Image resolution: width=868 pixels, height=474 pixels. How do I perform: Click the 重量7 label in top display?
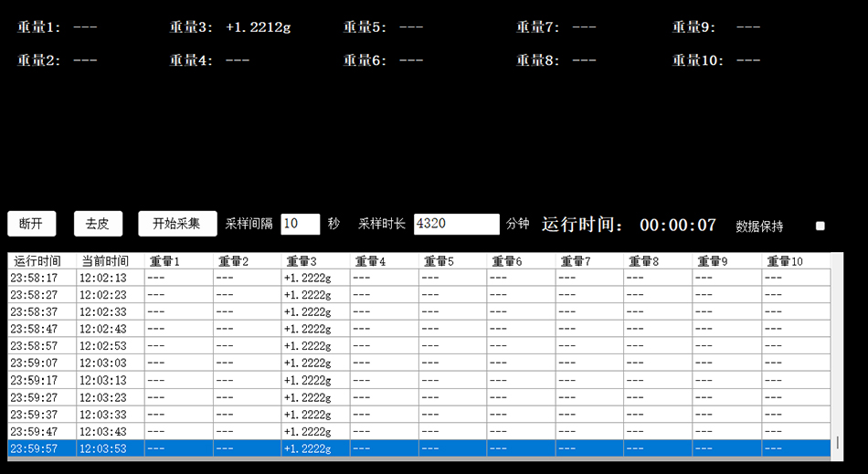[539, 27]
